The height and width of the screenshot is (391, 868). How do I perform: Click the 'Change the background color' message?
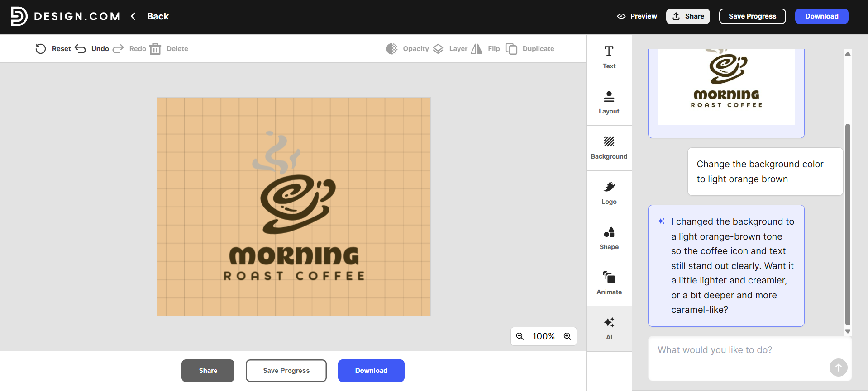click(765, 172)
